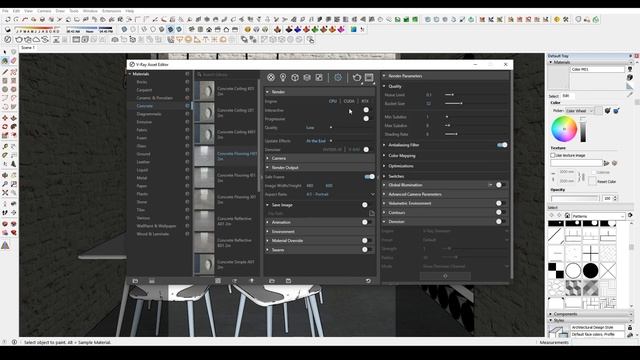Open the Aspect Ratio dropdown
This screenshot has height=360, width=640.
click(x=340, y=194)
